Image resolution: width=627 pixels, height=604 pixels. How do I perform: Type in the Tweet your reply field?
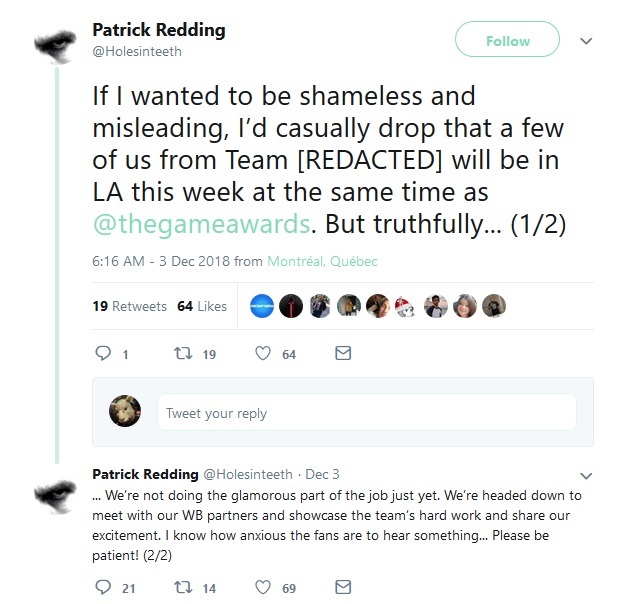(x=365, y=412)
